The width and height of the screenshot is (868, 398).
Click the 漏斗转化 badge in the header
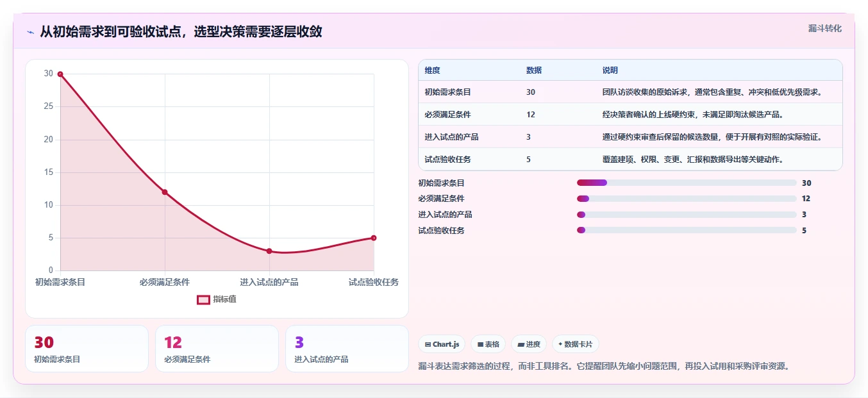[824, 28]
